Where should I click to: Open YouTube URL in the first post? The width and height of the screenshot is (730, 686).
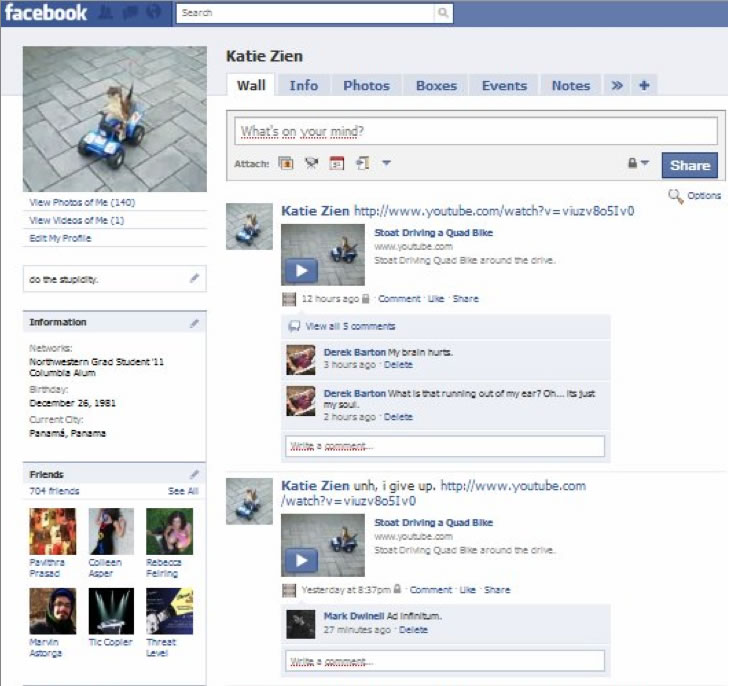click(494, 211)
